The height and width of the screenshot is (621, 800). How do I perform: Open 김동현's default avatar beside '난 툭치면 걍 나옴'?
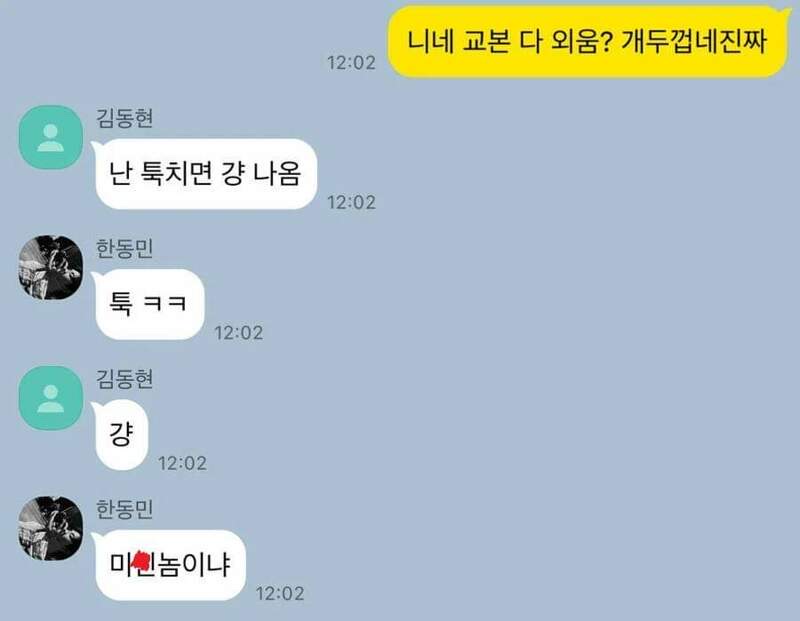point(51,137)
